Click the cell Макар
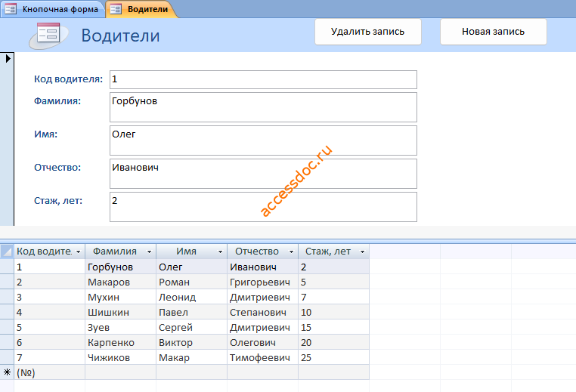576x392 pixels. (x=191, y=357)
